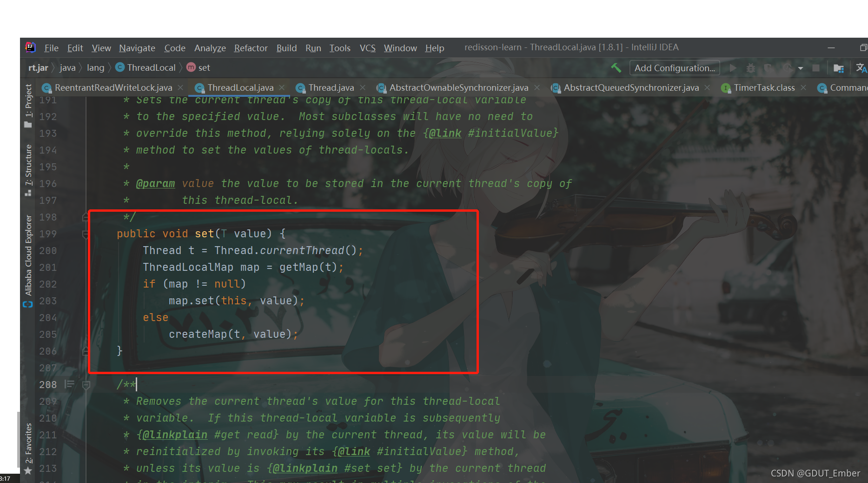Click the Stop square icon

point(816,68)
